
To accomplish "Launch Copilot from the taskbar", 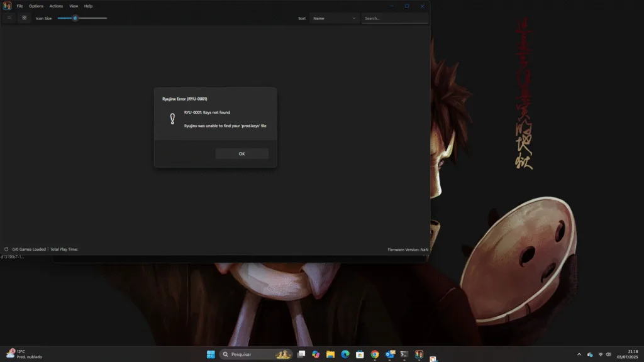I will [316, 354].
